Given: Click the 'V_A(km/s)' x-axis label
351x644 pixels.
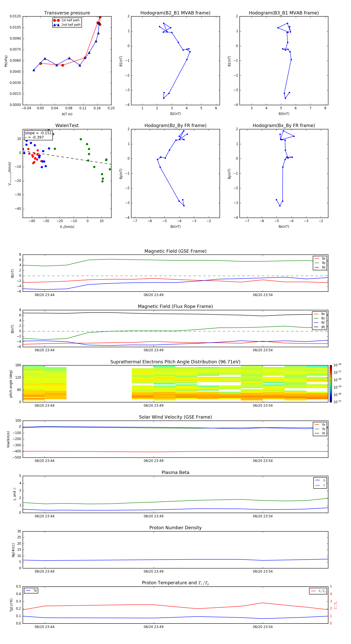Looking at the screenshot, I should click(67, 227).
